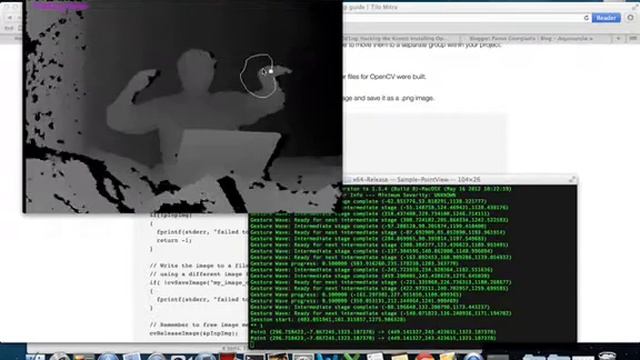Reload the page with Safari's refresh icon
Screen dimensions: 640x360
pos(586,18)
